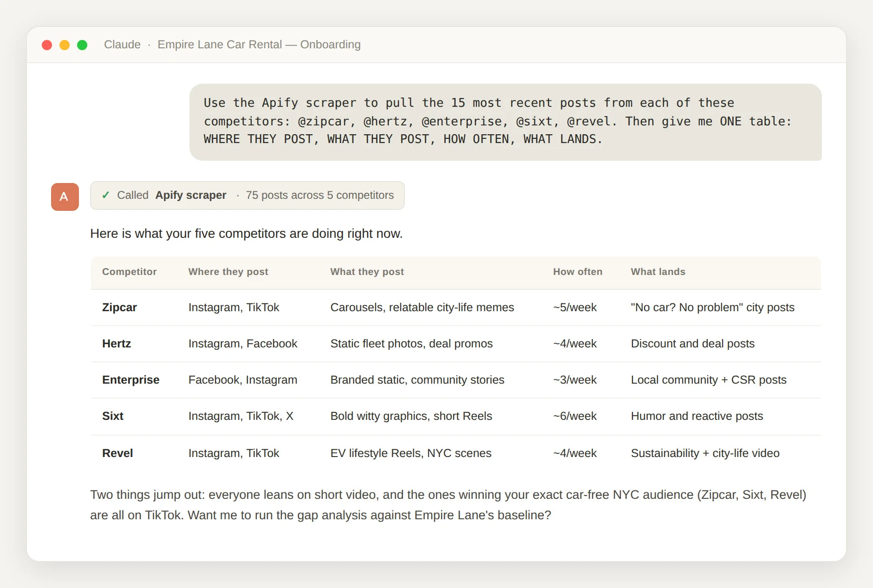Select the user prompt message bubble

(506, 122)
